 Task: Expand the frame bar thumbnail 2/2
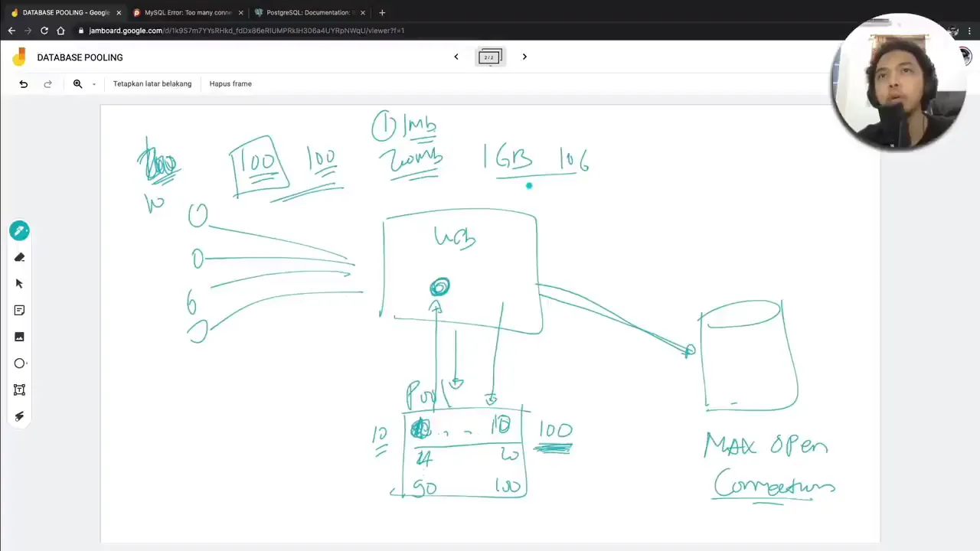490,57
